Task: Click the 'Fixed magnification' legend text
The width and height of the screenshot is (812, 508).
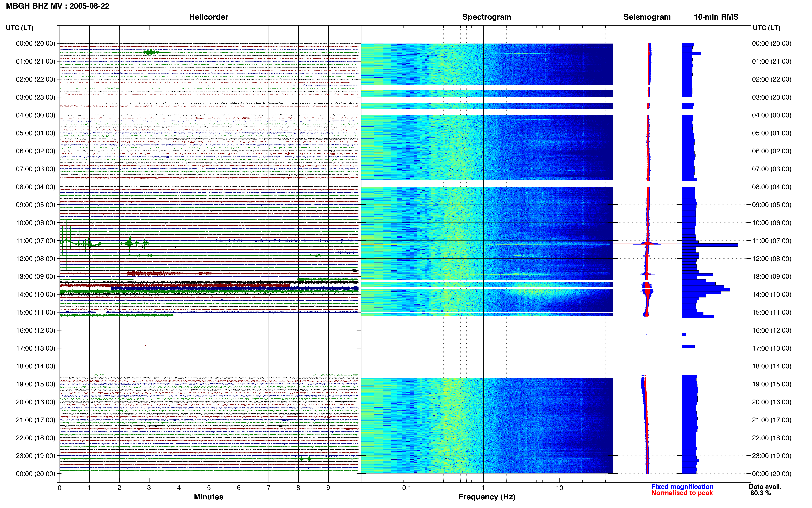Action: 682,486
